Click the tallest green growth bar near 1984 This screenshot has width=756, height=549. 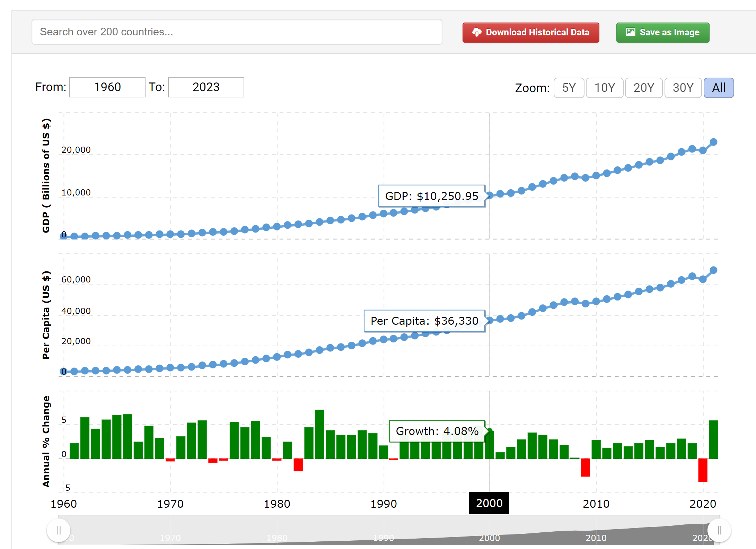[319, 434]
